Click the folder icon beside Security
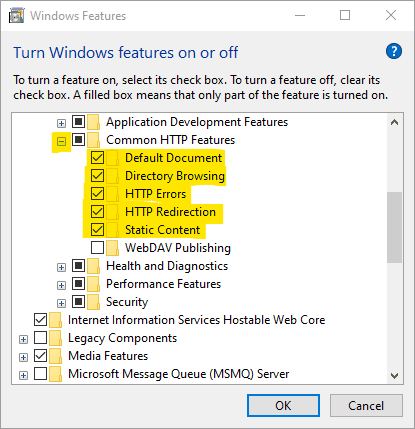This screenshot has height=429, width=415. [x=94, y=302]
